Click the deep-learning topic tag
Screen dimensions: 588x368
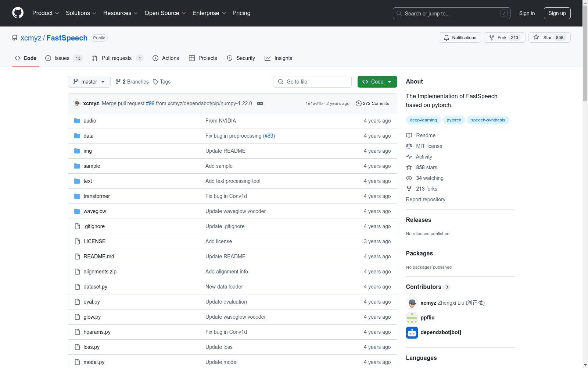(423, 120)
